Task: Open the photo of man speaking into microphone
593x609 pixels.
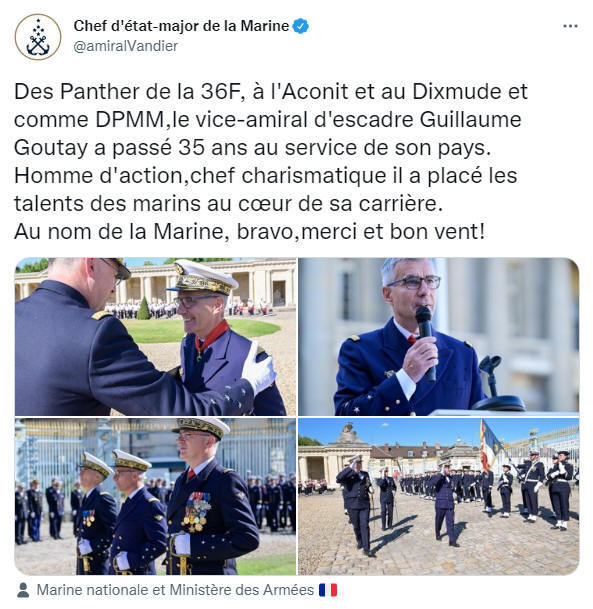Action: pyautogui.click(x=438, y=336)
